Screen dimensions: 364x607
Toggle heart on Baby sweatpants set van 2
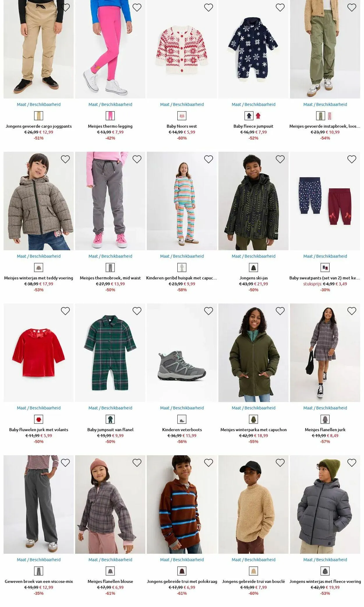352,159
